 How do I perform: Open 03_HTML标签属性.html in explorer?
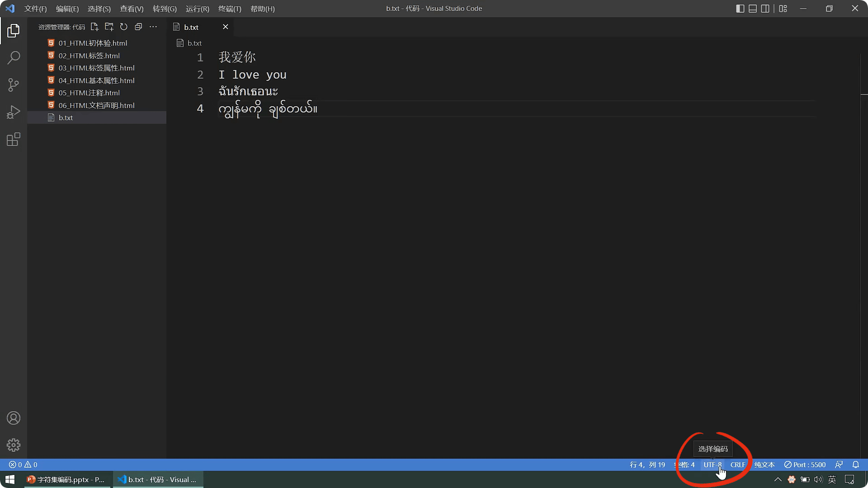pyautogui.click(x=96, y=68)
